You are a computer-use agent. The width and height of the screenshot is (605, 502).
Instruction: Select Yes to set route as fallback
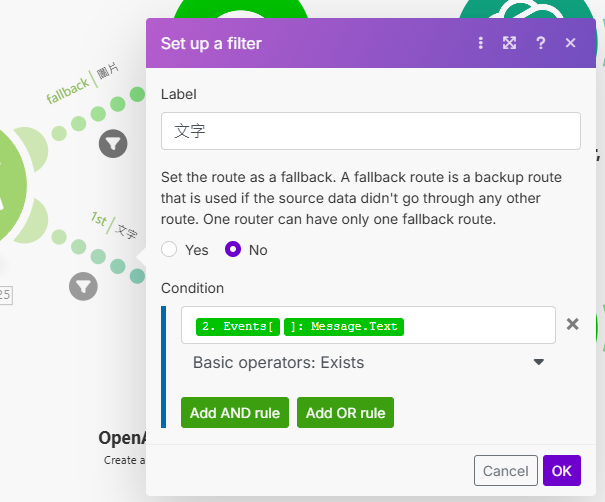click(170, 250)
